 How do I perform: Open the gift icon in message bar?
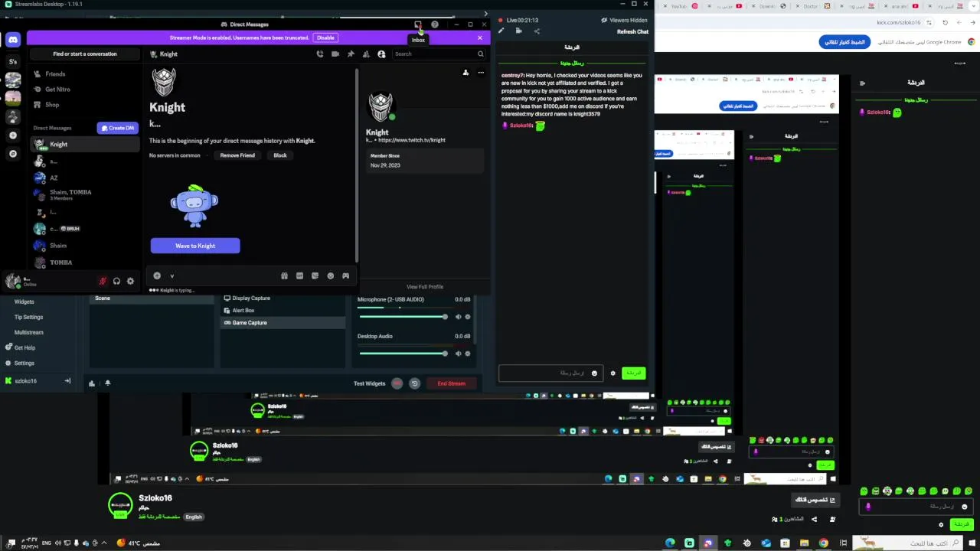[284, 276]
